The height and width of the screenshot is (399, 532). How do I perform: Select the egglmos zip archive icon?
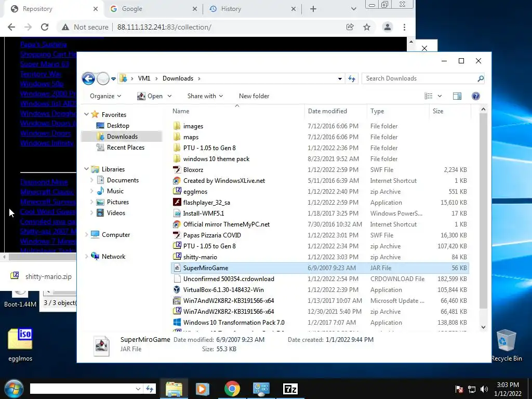click(x=177, y=191)
